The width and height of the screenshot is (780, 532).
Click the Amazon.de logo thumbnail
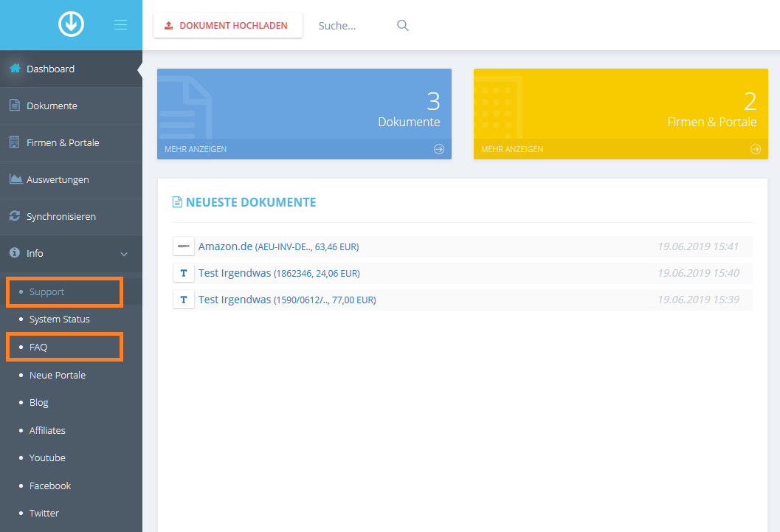184,246
